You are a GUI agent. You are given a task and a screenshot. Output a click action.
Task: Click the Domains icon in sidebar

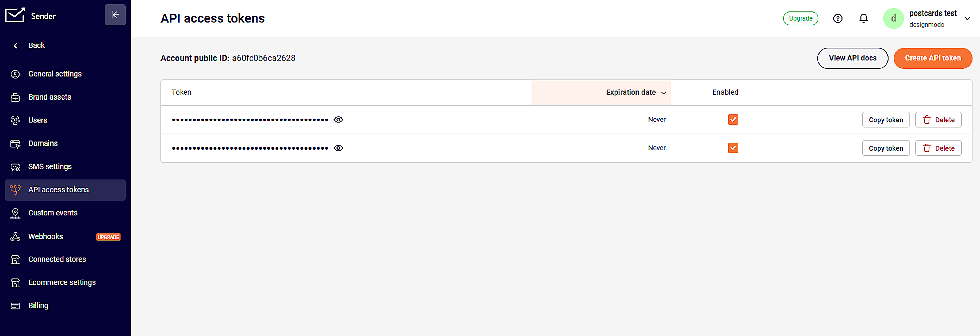[15, 144]
